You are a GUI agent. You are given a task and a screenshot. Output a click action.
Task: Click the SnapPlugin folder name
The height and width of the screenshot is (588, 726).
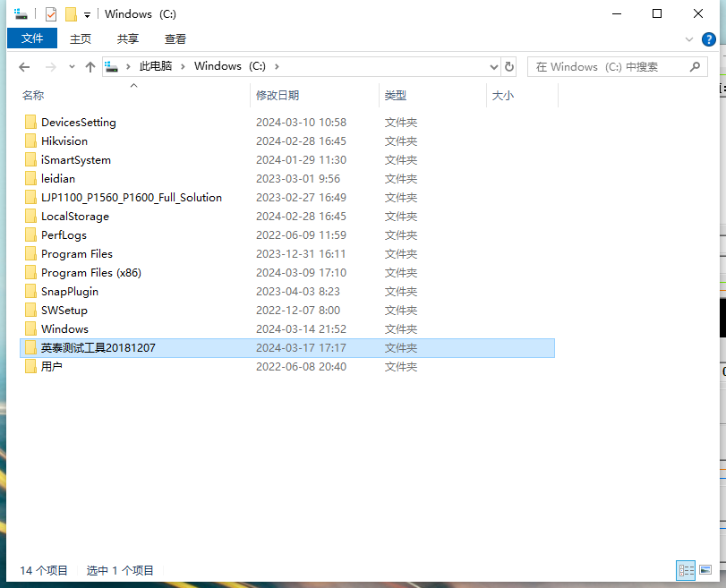[x=70, y=291]
